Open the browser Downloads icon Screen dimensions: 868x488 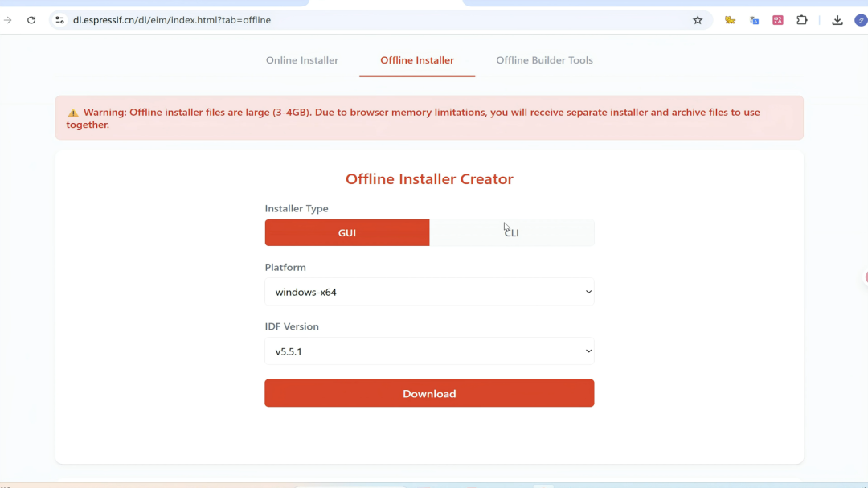837,20
